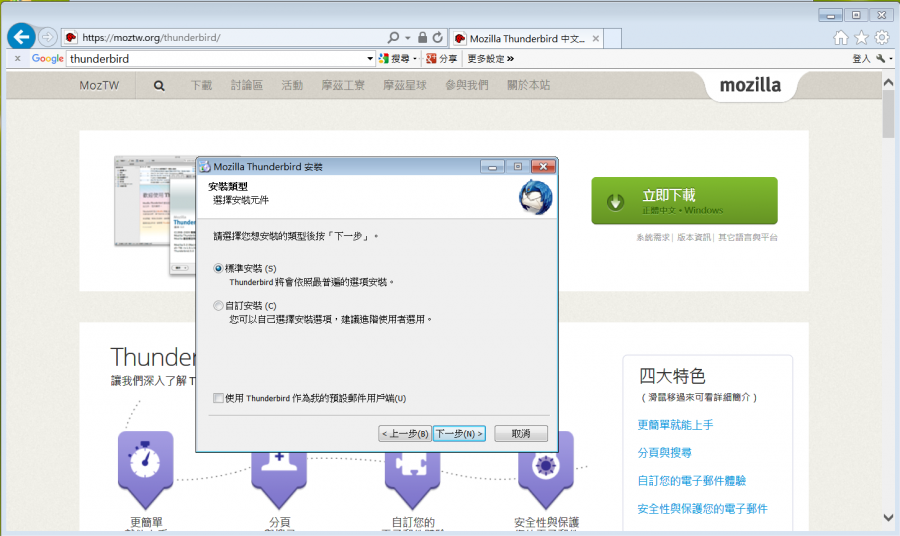Viewport: 900px width, 536px height.
Task: Open the 下載 menu on navbar
Action: [201, 86]
